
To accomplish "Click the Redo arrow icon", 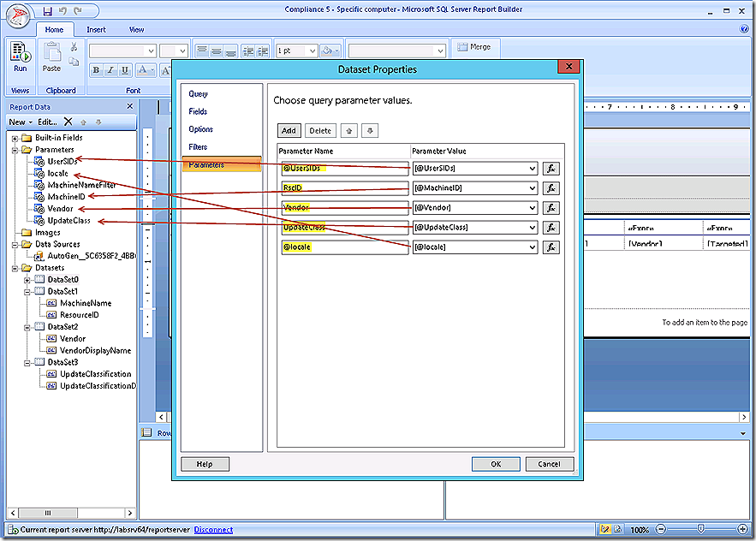I will (78, 10).
